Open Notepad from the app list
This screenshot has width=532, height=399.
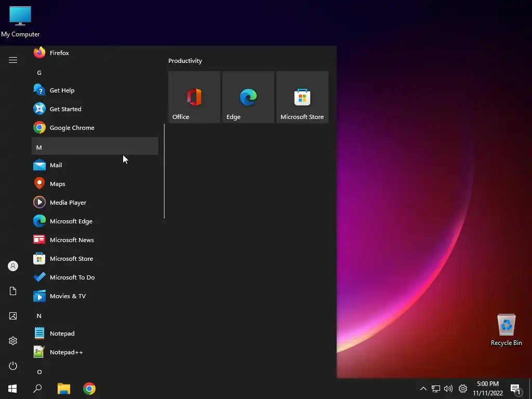(95, 334)
